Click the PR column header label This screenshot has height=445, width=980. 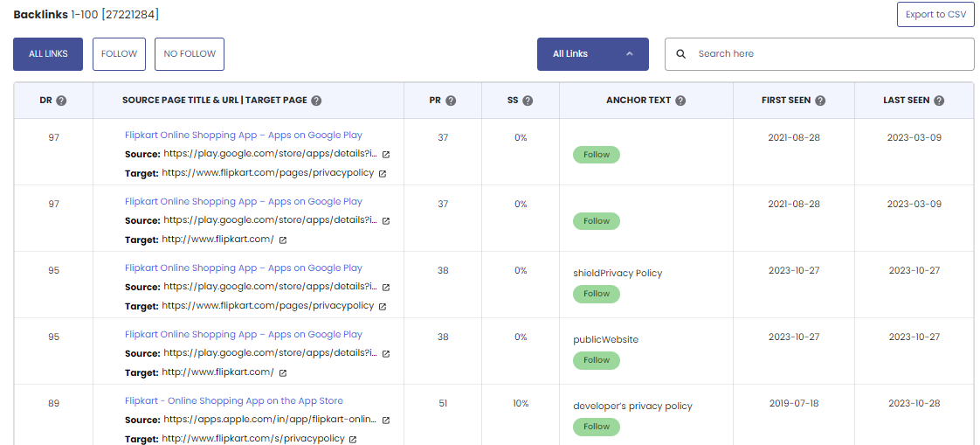[436, 101]
